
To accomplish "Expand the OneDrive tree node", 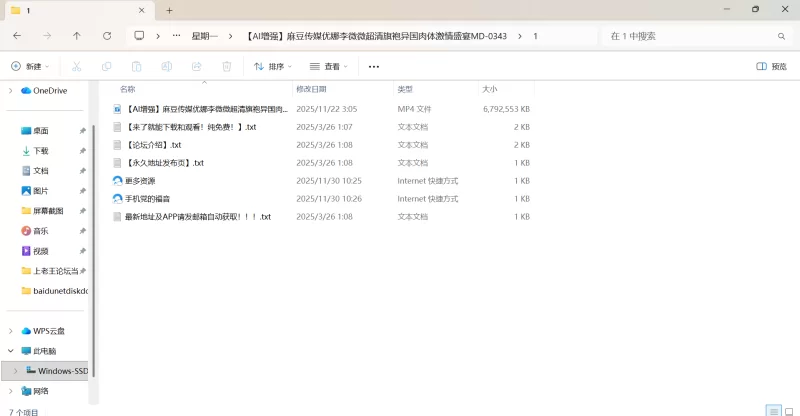I will 11,90.
